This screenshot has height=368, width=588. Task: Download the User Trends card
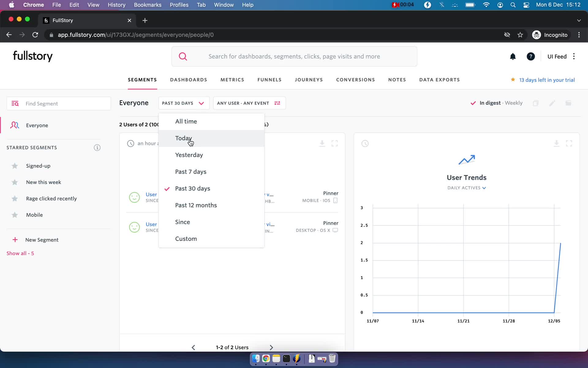556,143
